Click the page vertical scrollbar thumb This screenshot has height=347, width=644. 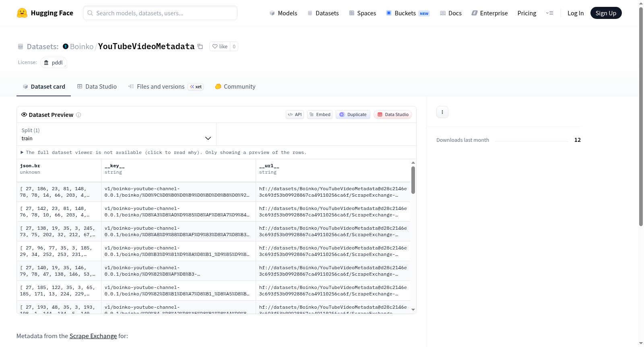click(641, 117)
